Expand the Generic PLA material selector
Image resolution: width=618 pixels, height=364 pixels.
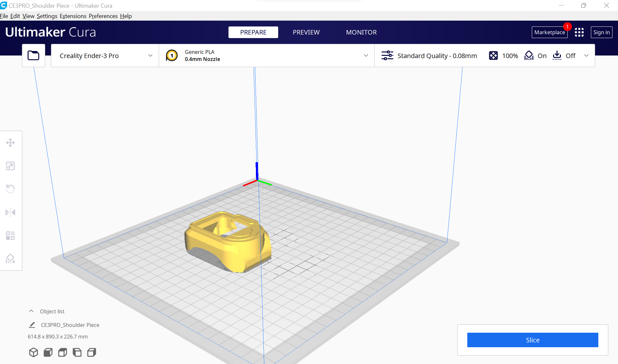(x=267, y=56)
